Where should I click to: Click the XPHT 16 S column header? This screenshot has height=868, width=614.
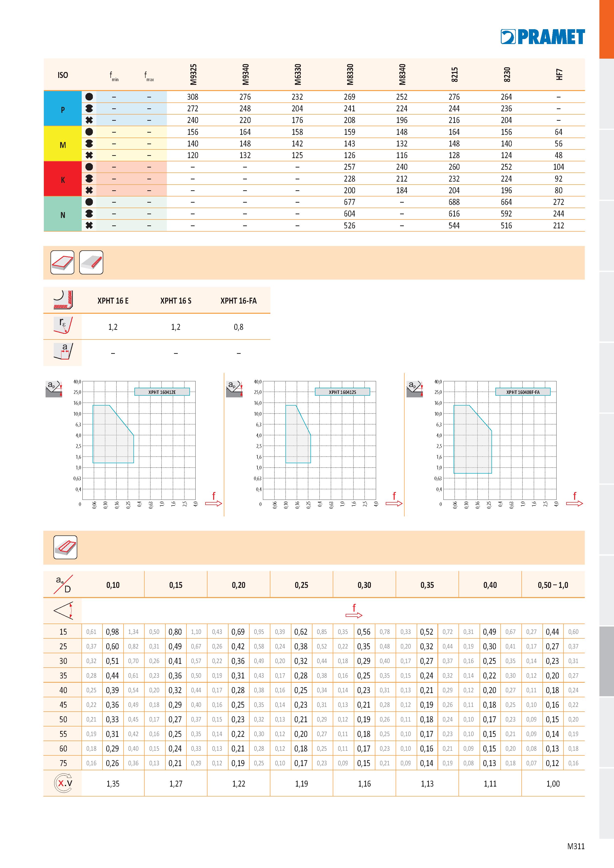pos(176,301)
